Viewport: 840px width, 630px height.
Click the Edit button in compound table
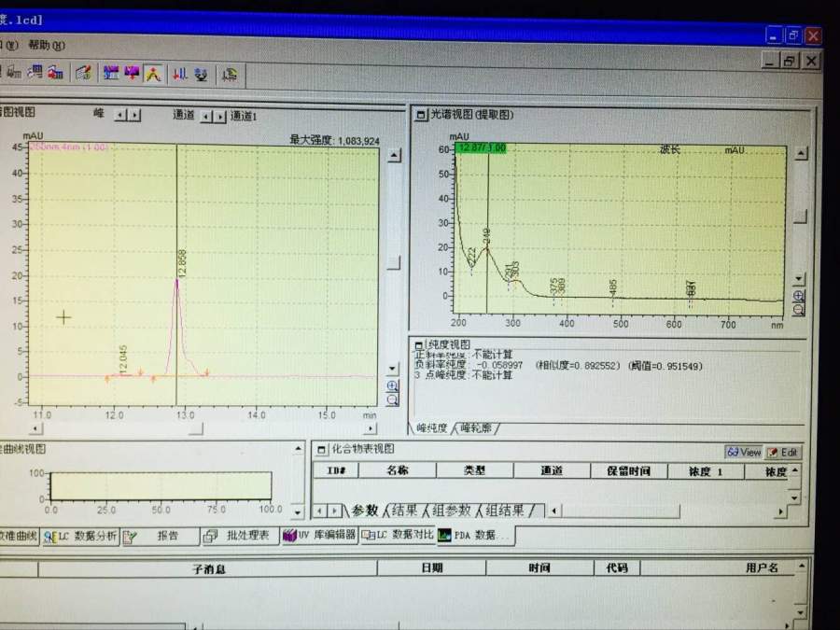click(x=783, y=453)
